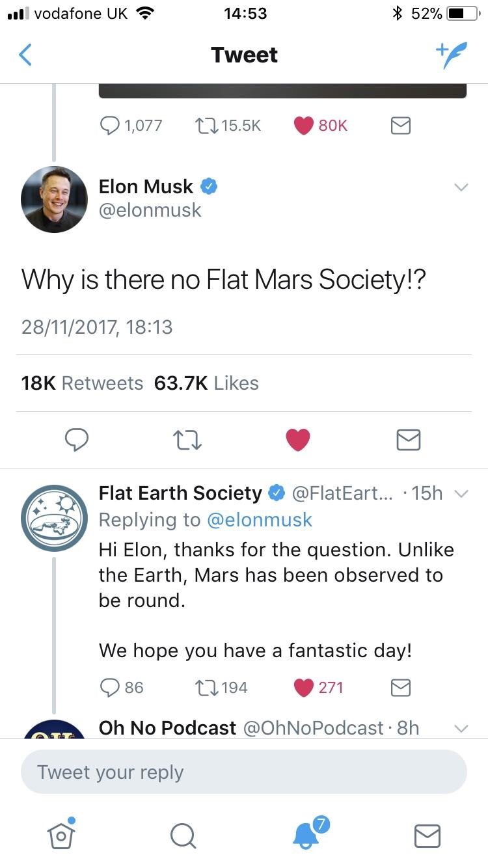This screenshot has height=868, width=488.
Task: Unlike the tweet with 80K likes
Action: click(304, 126)
